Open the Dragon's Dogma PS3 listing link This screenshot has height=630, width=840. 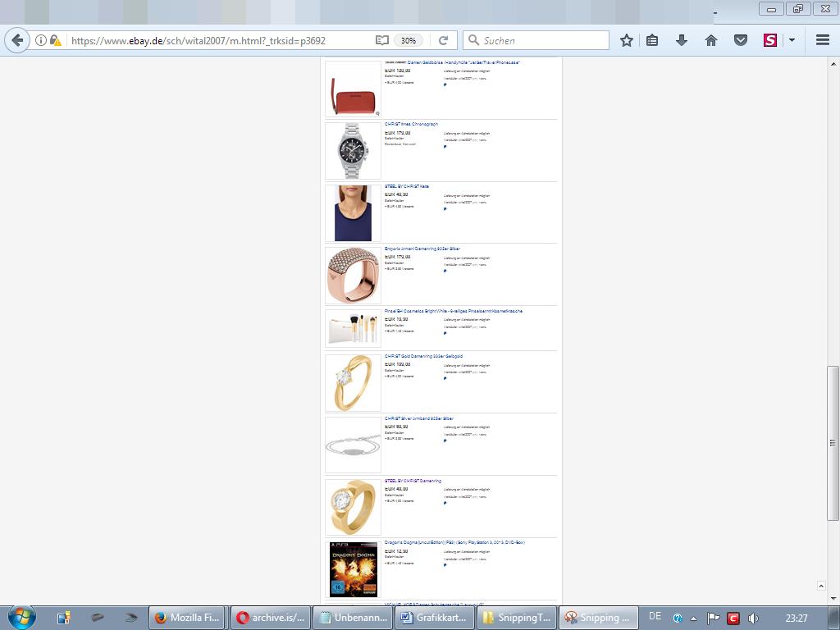click(x=454, y=542)
